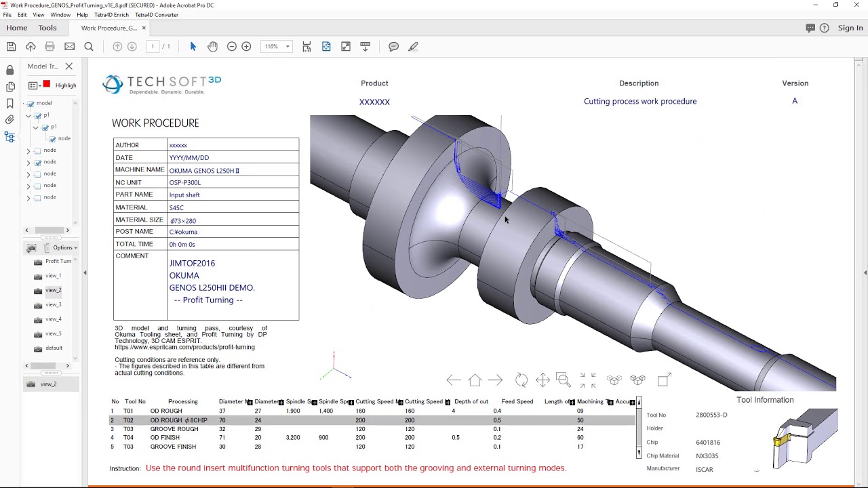Screen dimensions: 868x488
Task: Select the default camera view
Action: [54, 348]
